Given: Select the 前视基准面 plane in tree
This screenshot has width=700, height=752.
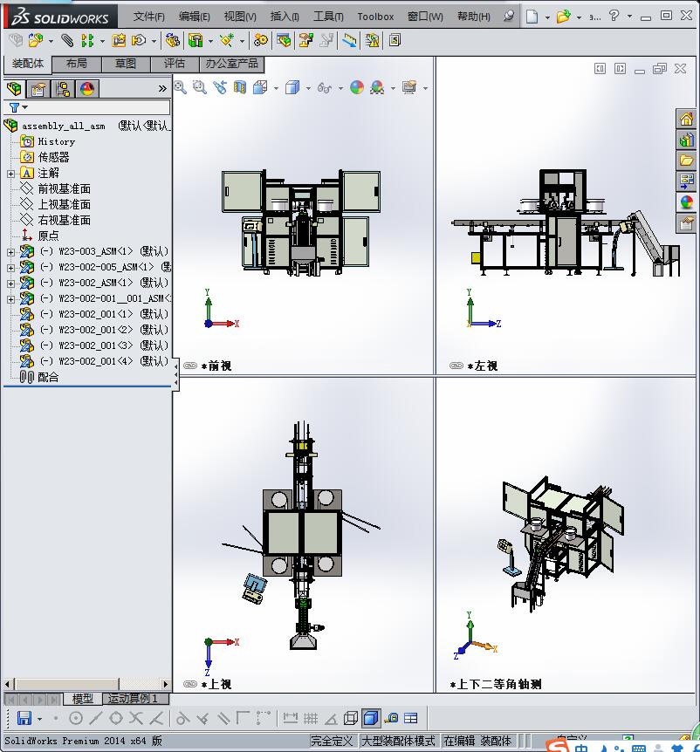Looking at the screenshot, I should coord(65,188).
